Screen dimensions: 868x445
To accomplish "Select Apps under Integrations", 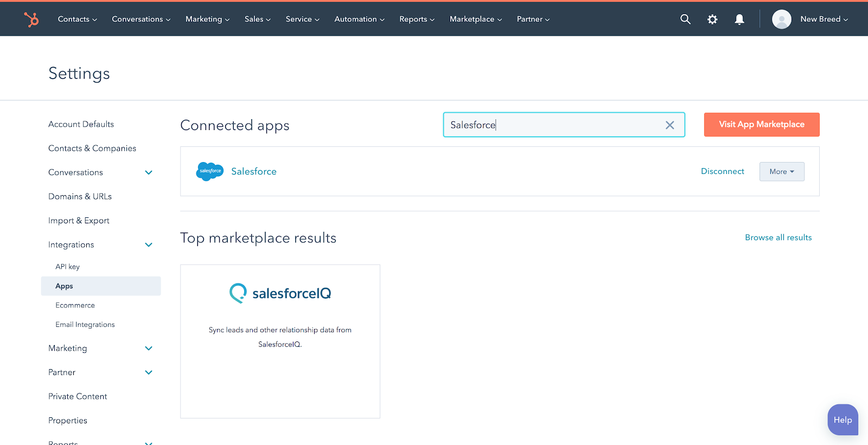I will pos(101,286).
